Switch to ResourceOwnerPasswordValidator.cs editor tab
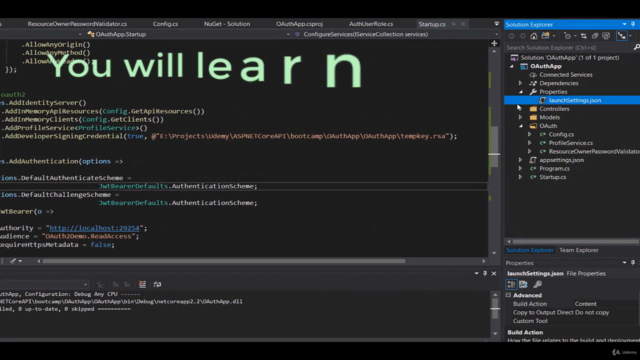 [77, 24]
